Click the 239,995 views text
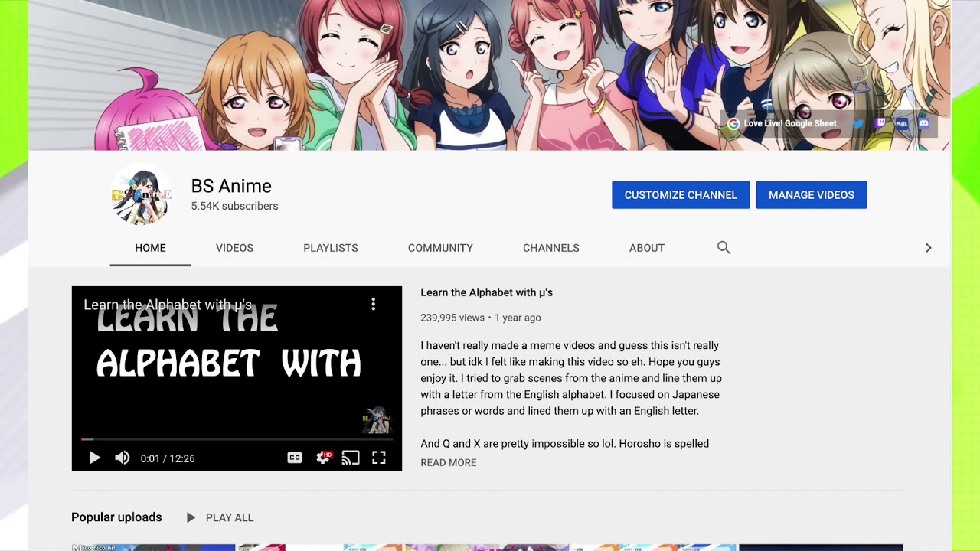Screen dimensions: 980x551 point(452,318)
